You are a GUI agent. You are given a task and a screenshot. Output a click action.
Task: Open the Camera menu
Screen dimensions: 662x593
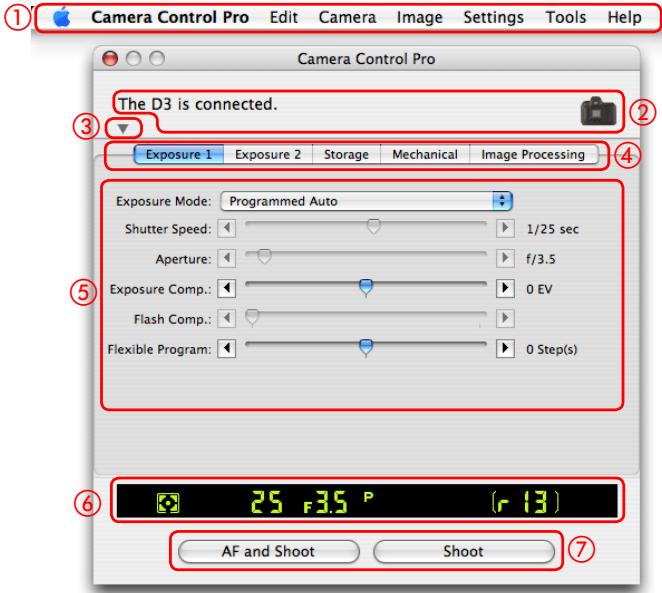[x=347, y=17]
